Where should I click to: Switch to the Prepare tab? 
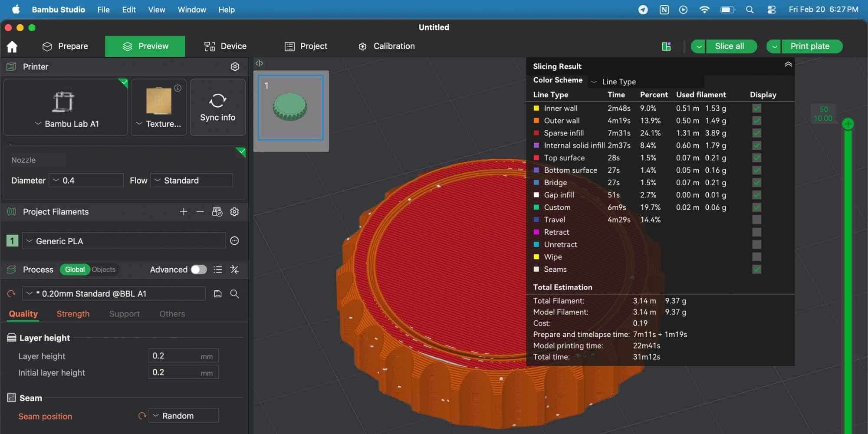click(65, 46)
